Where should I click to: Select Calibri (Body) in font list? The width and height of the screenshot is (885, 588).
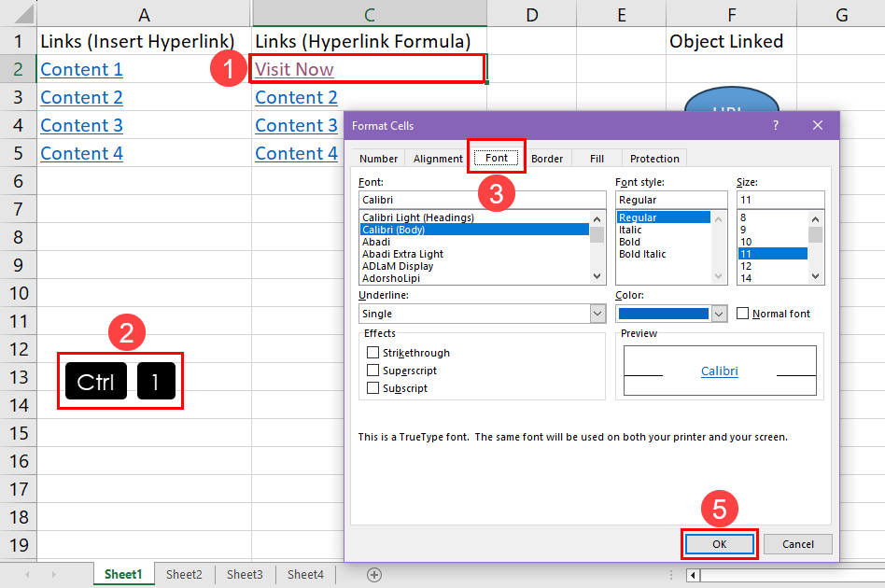pos(474,230)
